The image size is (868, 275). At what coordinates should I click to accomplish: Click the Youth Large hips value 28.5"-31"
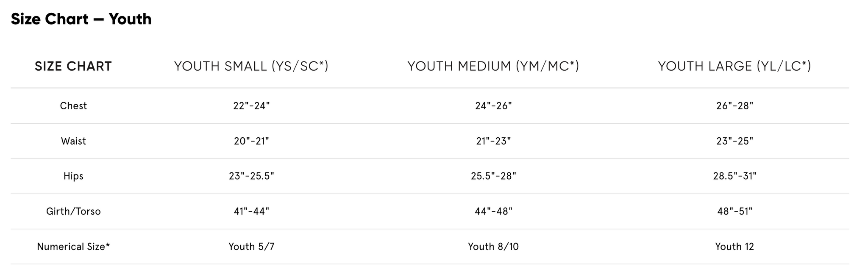click(x=734, y=176)
